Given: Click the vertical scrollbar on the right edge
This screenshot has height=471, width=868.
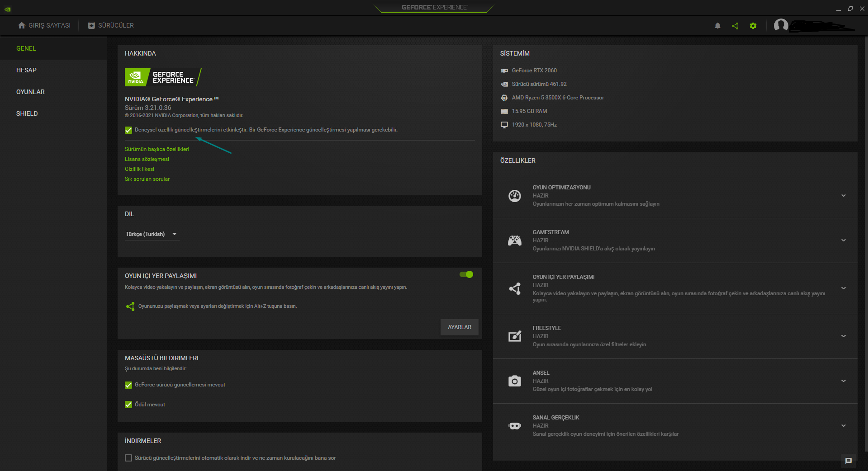Looking at the screenshot, I should point(866,244).
